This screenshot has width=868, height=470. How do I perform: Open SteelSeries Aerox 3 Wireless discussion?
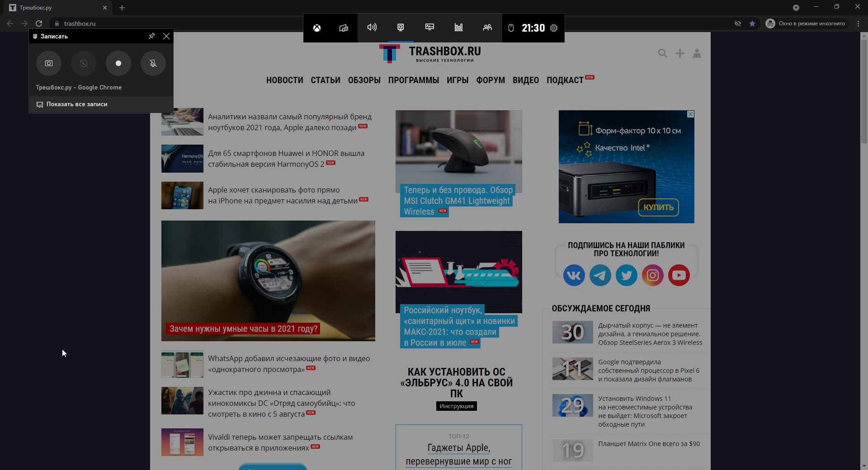(650, 334)
